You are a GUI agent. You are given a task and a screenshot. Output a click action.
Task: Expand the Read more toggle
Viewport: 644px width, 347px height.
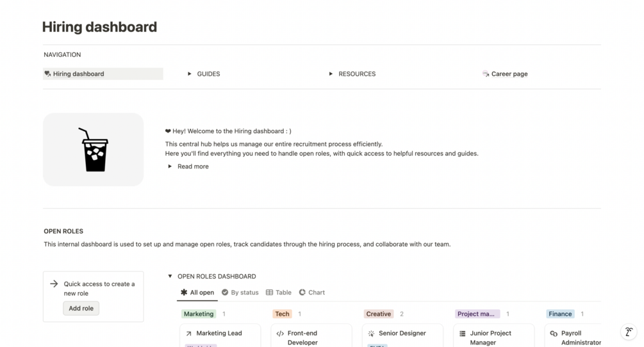coord(170,166)
